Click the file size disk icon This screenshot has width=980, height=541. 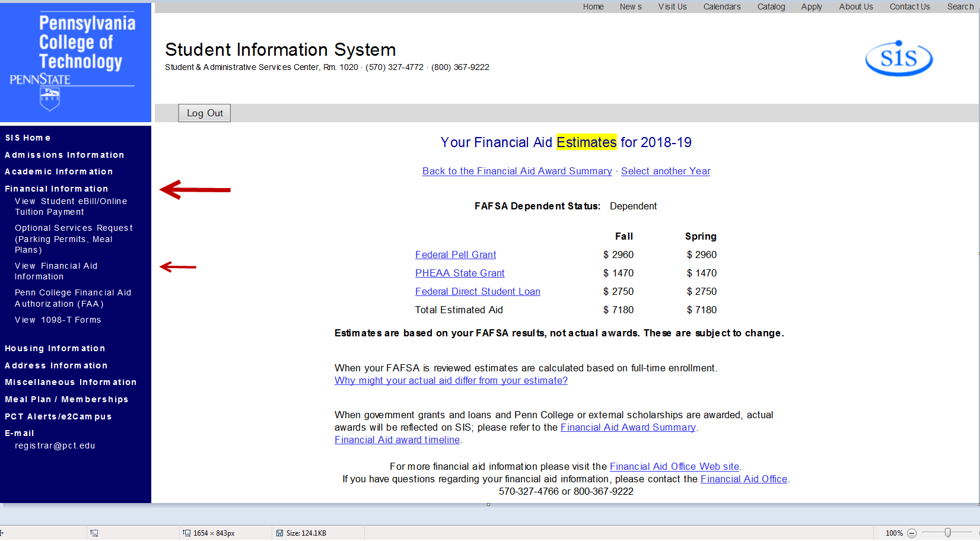[x=280, y=533]
